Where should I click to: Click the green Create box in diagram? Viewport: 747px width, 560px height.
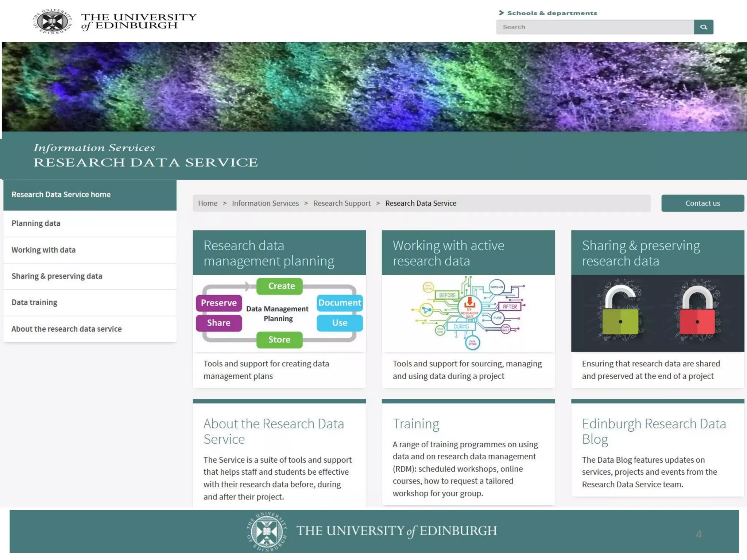[x=280, y=286]
